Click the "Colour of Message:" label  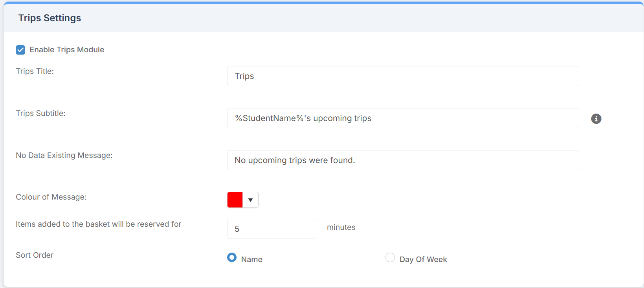tap(51, 197)
